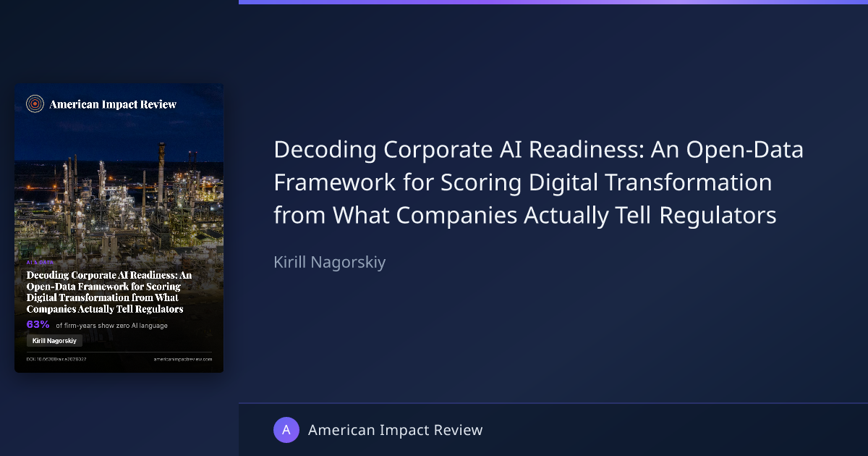868x456 pixels.
Task: Click the purple 'A' avatar circle
Action: (286, 430)
